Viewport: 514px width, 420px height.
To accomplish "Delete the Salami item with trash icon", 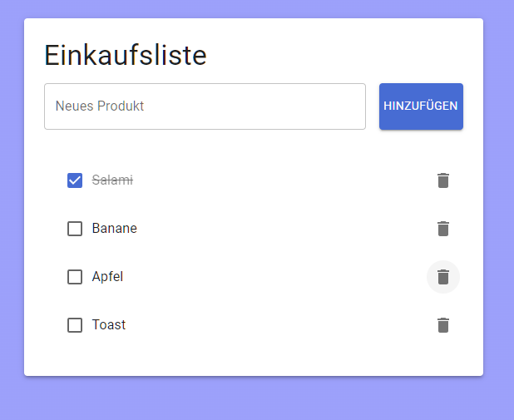I will click(443, 180).
